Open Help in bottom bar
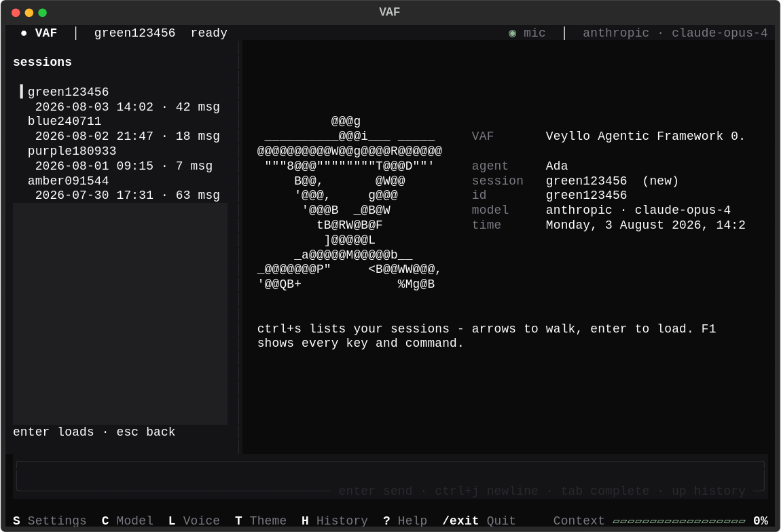Screen dimensions: 781x532 click(405, 520)
